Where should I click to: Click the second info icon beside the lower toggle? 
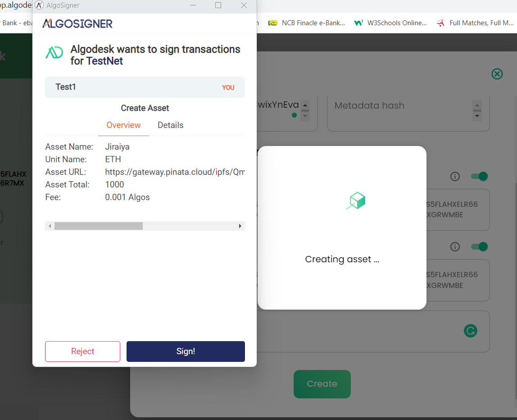pyautogui.click(x=455, y=247)
